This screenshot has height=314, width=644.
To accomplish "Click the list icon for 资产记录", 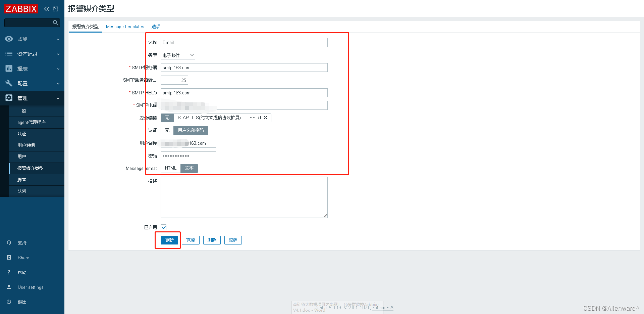I will 9,54.
